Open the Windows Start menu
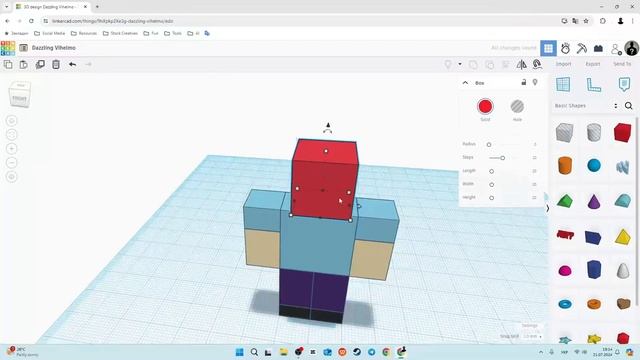This screenshot has width=640, height=360. click(x=240, y=352)
